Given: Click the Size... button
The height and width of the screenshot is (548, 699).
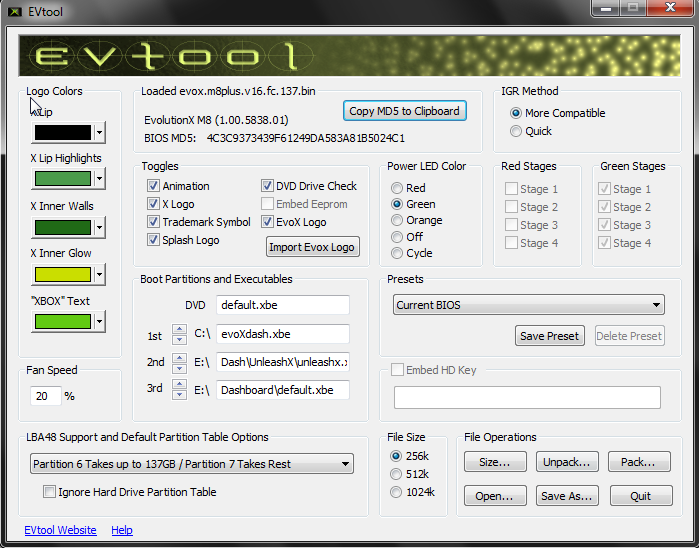Looking at the screenshot, I should click(x=495, y=462).
